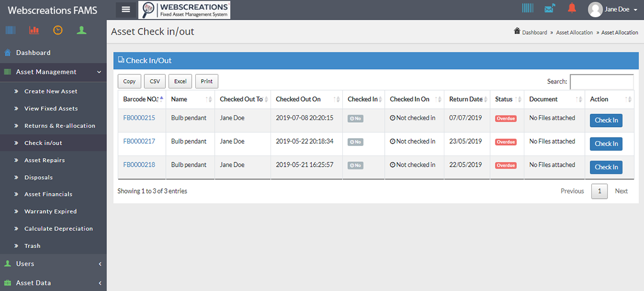Screen dimensions: 644x291
Task: Click the Copy export button
Action: click(129, 81)
